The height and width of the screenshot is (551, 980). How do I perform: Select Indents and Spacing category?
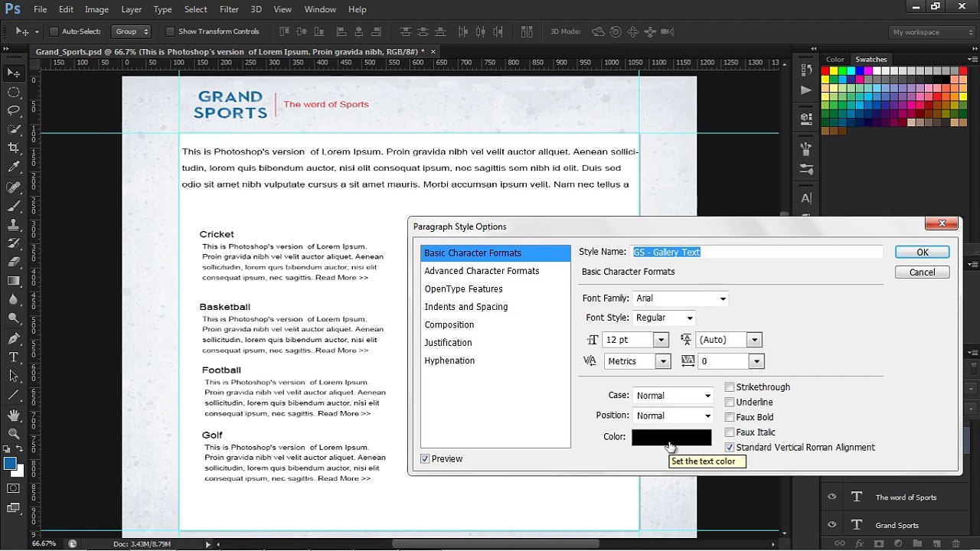point(466,307)
